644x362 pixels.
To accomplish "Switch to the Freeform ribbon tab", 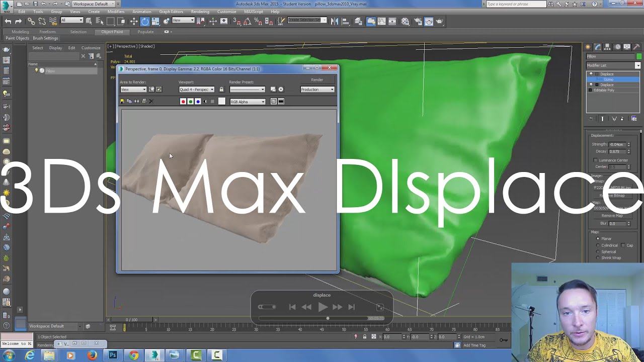I will [x=47, y=32].
